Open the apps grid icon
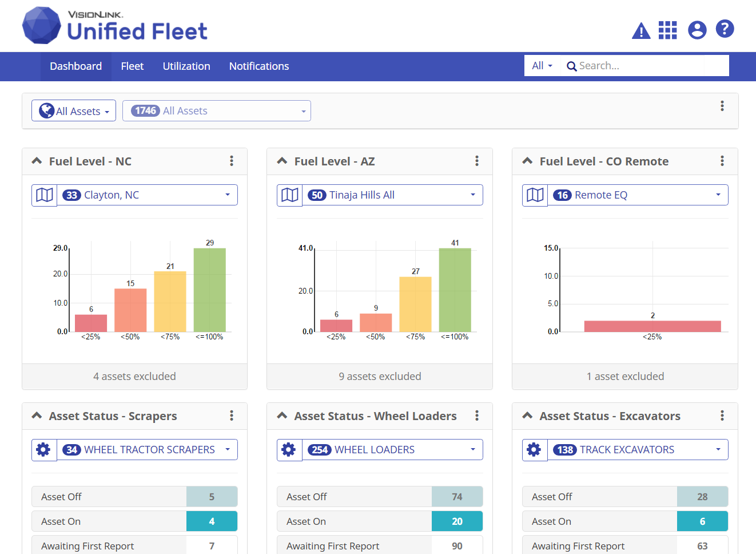The width and height of the screenshot is (756, 554). click(x=667, y=30)
